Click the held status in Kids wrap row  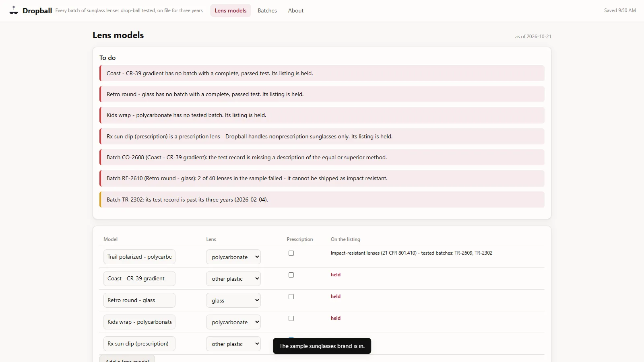[336, 318]
